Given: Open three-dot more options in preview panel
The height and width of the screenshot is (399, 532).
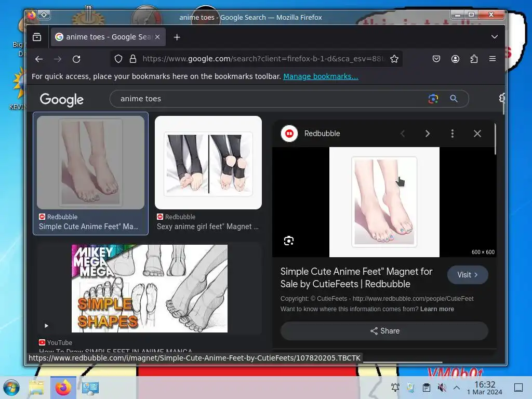Looking at the screenshot, I should pyautogui.click(x=453, y=134).
